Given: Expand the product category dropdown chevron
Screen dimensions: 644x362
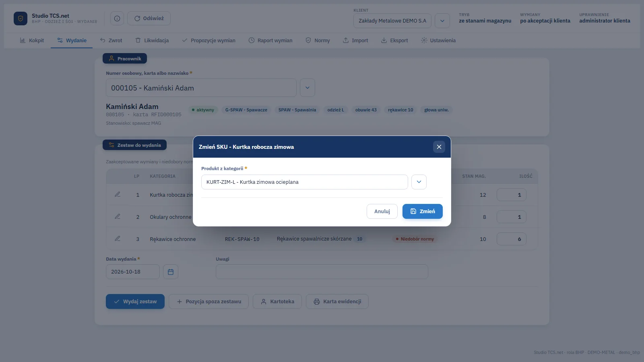Looking at the screenshot, I should 419,182.
